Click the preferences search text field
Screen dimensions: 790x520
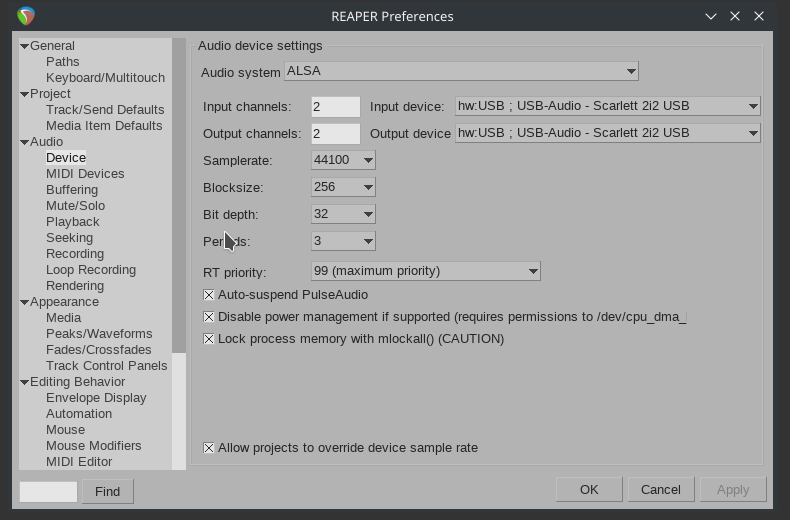pos(48,491)
